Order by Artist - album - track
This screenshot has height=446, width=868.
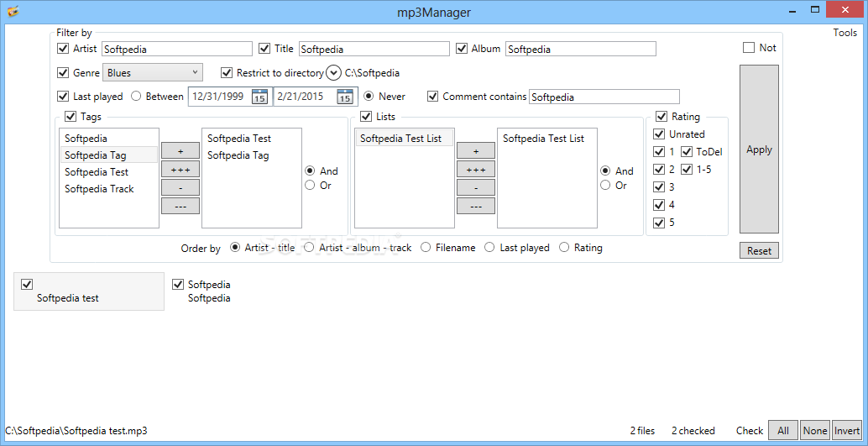tap(310, 248)
